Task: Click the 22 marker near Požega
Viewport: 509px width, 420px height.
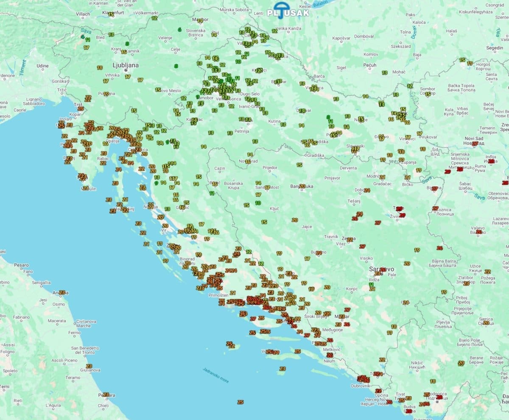Action: coord(487,272)
